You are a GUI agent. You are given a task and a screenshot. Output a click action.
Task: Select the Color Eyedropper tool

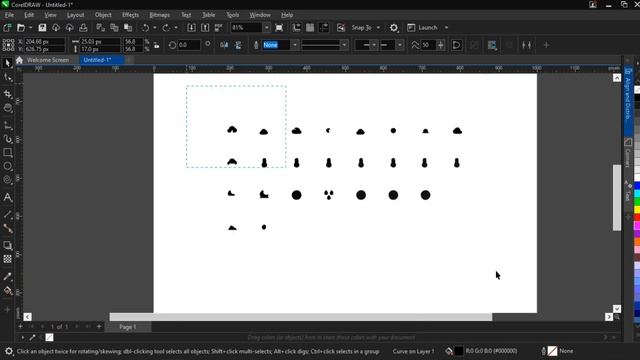click(7, 277)
